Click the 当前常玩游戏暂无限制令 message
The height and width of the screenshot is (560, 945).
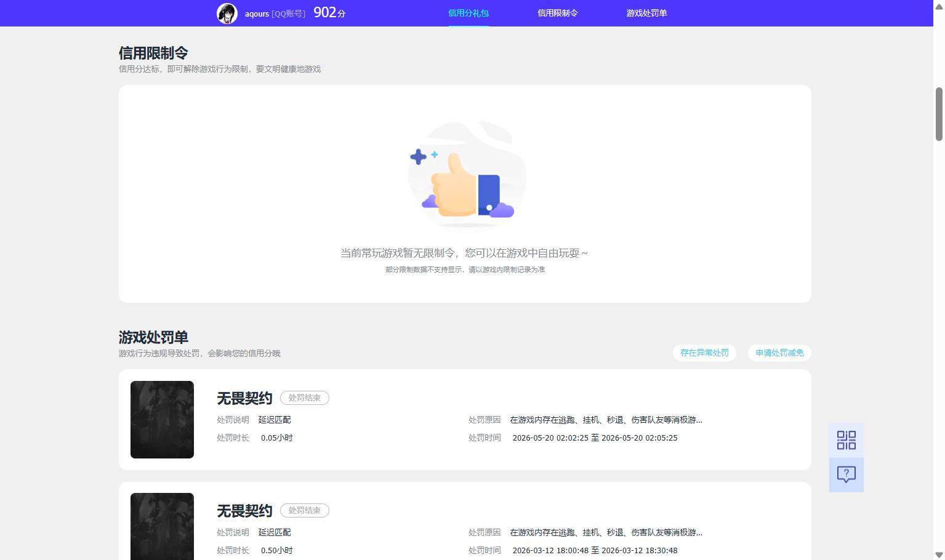pos(465,253)
